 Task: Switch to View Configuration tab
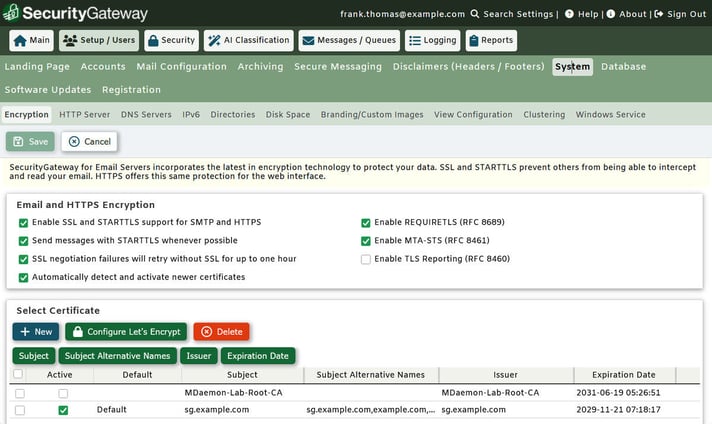(473, 115)
